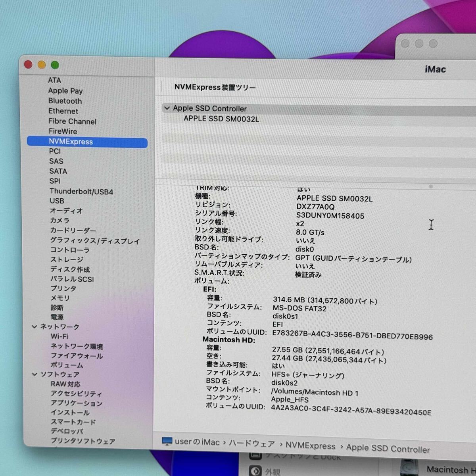Screen dimensions: 476x476
Task: Select インストール in the sidebar
Action: pos(70,413)
